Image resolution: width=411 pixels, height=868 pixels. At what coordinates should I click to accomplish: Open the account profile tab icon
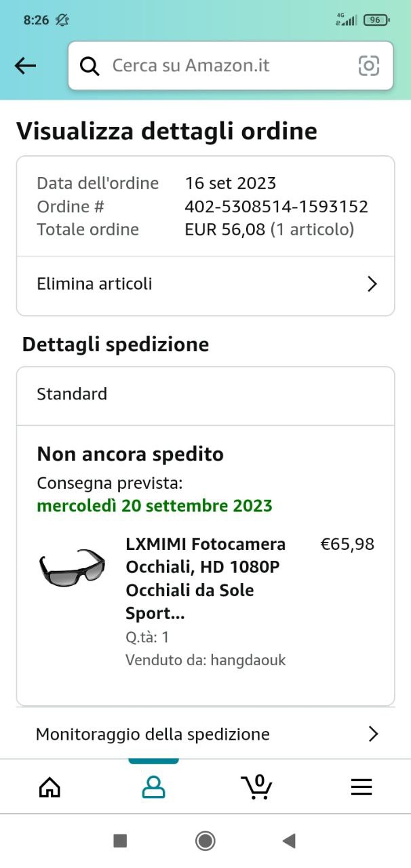coord(153,787)
